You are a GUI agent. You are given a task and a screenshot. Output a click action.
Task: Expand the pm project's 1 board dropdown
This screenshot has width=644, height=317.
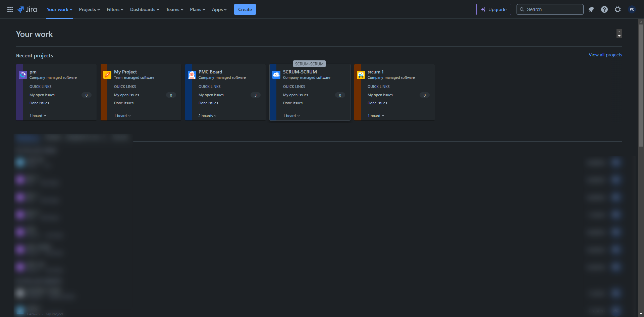[38, 116]
